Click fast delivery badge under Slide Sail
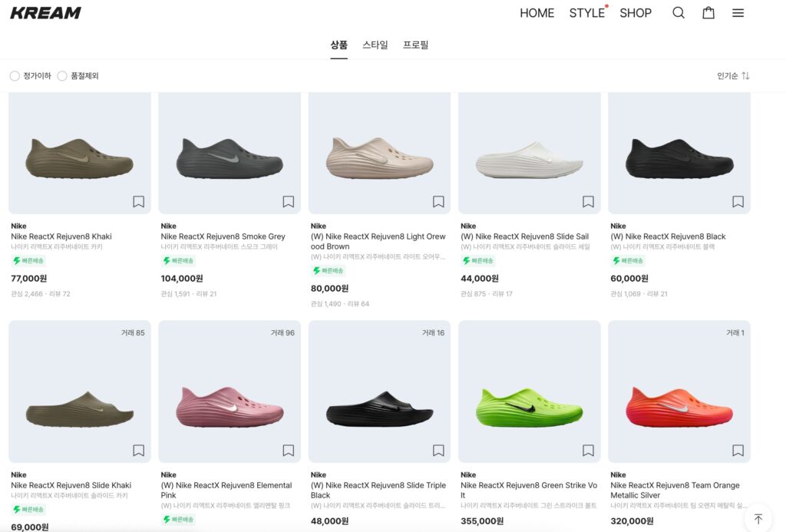Screen dimensions: 786x532 coord(477,261)
